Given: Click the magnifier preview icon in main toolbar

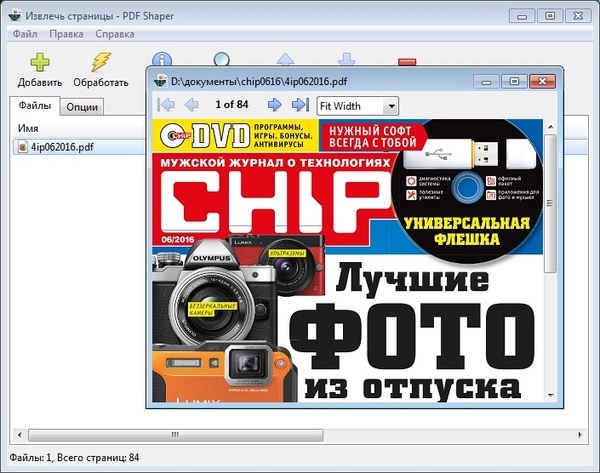Looking at the screenshot, I should (222, 60).
